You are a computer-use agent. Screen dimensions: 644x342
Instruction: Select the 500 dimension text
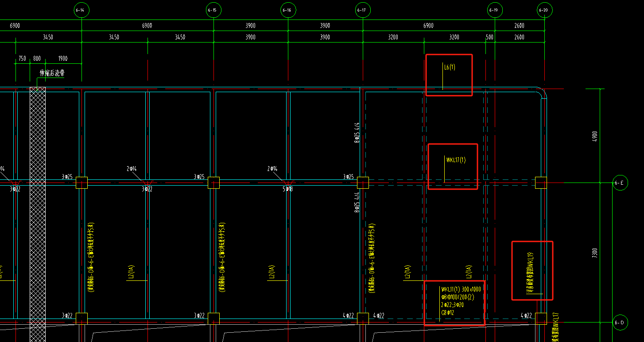tap(489, 37)
